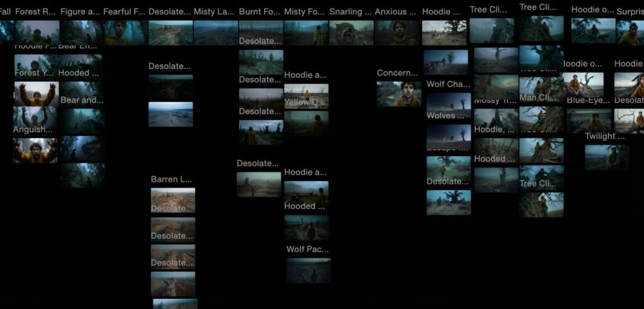Select the "Twilight ..." thumbnail image
Viewport: 644px width, 309px height.
(606, 157)
